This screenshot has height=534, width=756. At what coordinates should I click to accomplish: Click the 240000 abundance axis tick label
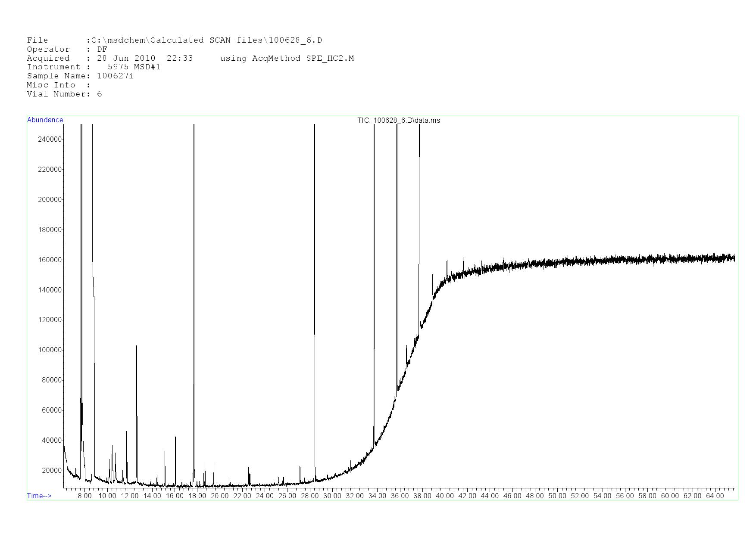[50, 139]
